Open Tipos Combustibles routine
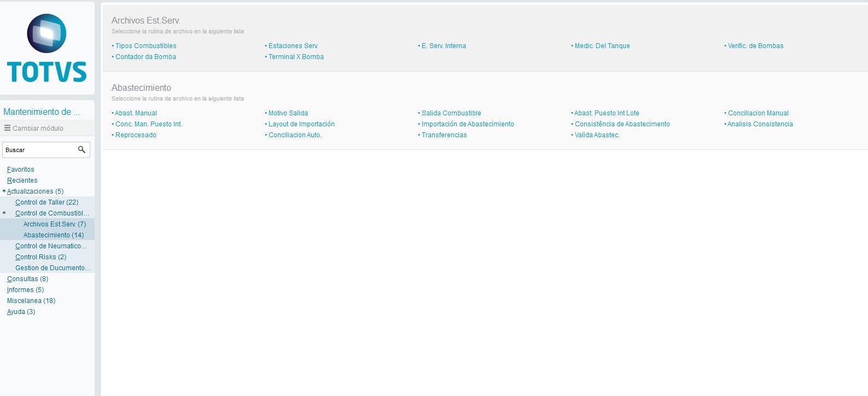Screen dimensions: 868x396 pos(145,46)
